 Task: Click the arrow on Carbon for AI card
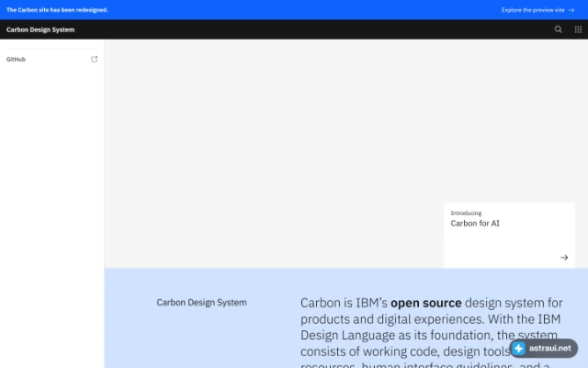564,258
